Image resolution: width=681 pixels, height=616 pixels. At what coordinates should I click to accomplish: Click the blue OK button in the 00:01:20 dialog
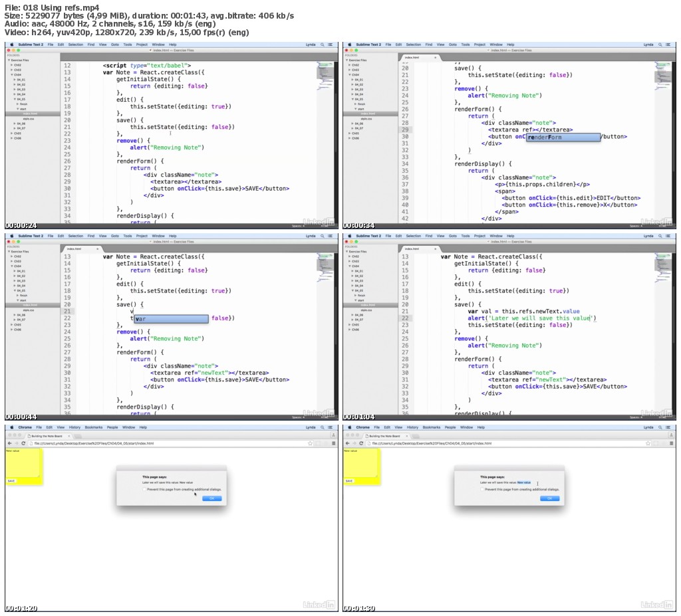coord(212,498)
